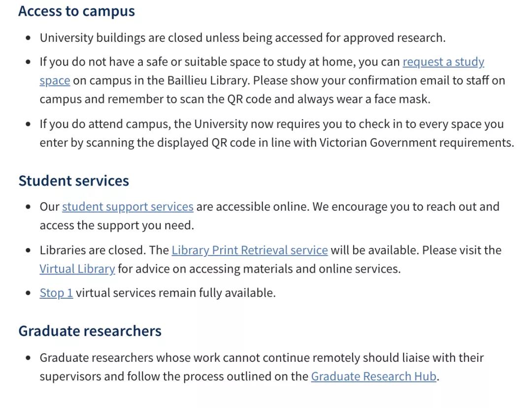Click the 'always wear a face mask' text
The image size is (532, 408).
coord(364,99)
